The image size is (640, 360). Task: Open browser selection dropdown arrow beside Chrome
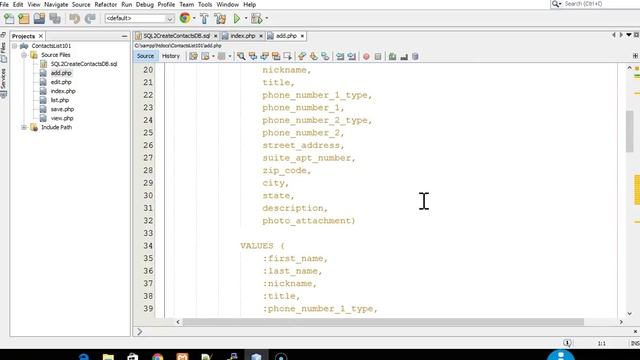coord(194,18)
